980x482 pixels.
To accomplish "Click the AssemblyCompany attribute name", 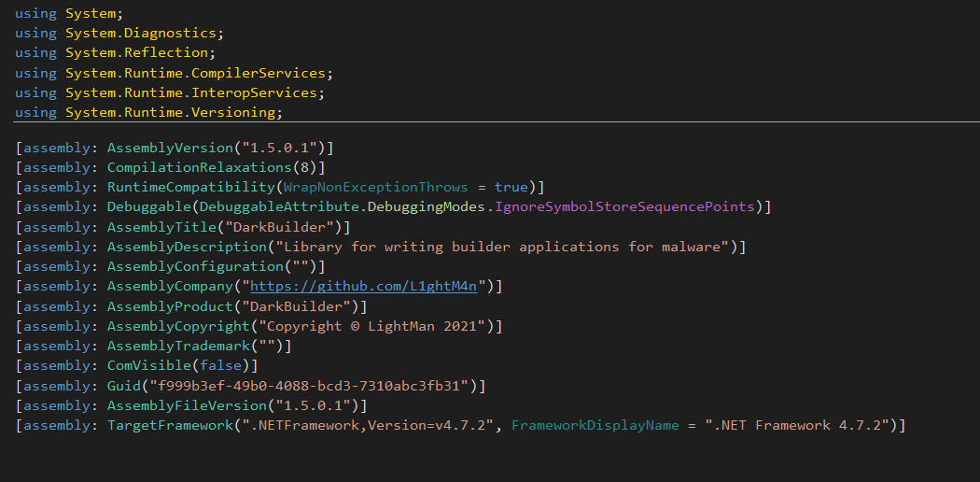I will (x=170, y=287).
